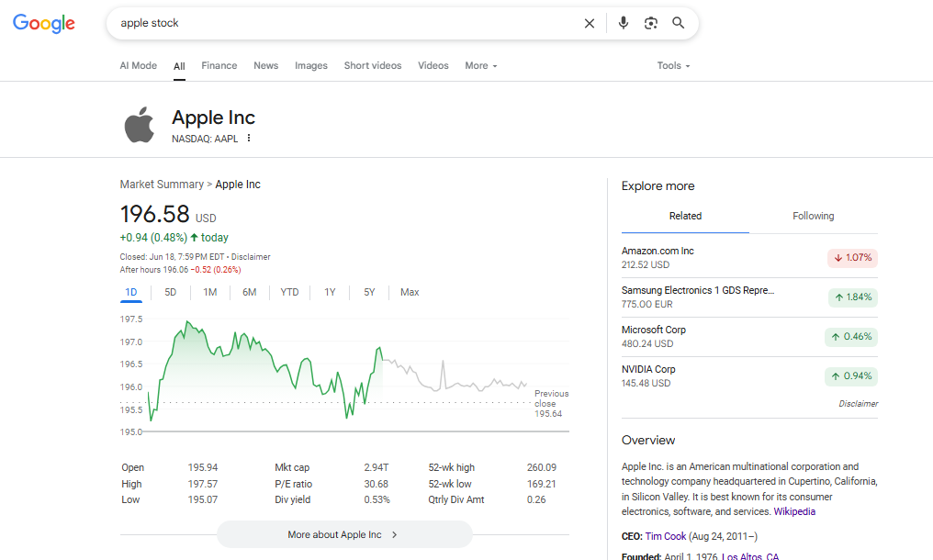This screenshot has height=560, width=933.
Task: Expand the More dropdown
Action: click(481, 65)
